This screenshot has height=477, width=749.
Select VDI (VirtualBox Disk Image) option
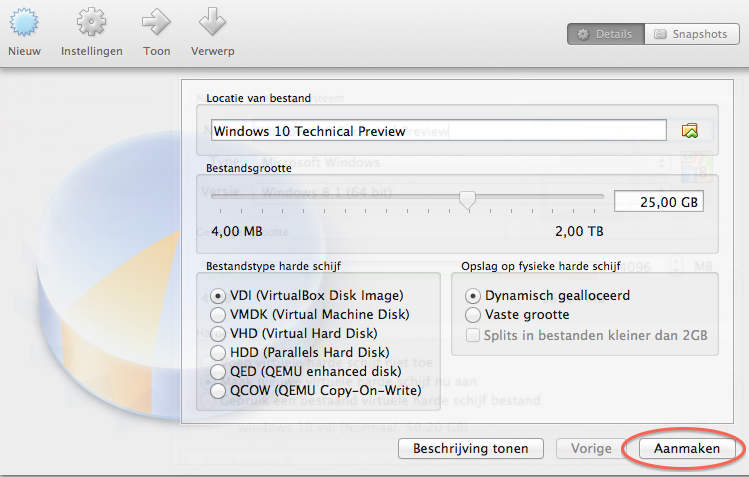[218, 296]
